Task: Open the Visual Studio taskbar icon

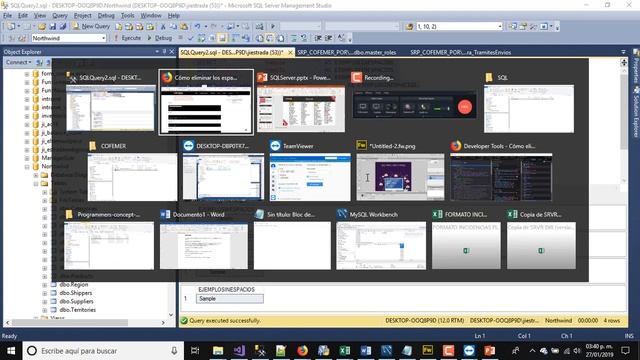Action: click(239, 351)
